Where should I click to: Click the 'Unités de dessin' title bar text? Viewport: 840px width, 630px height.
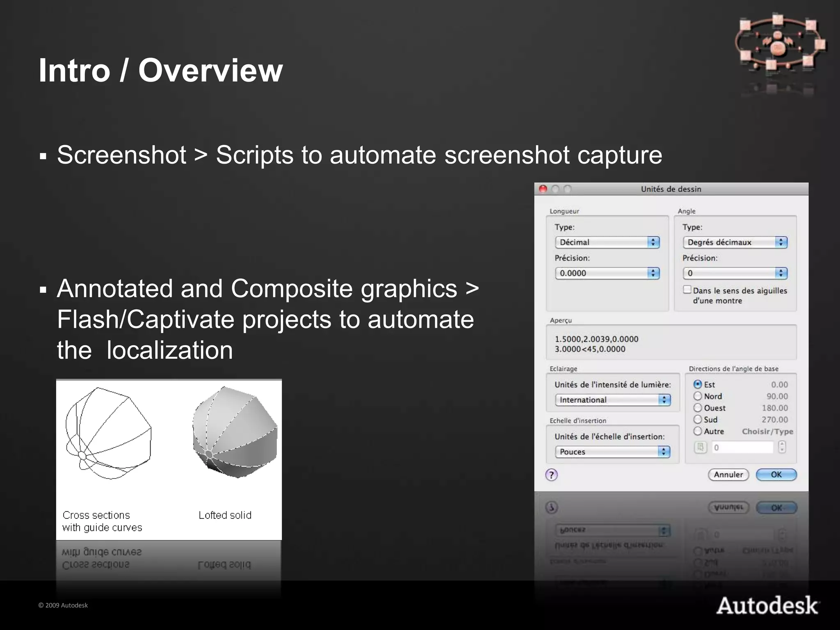click(671, 189)
